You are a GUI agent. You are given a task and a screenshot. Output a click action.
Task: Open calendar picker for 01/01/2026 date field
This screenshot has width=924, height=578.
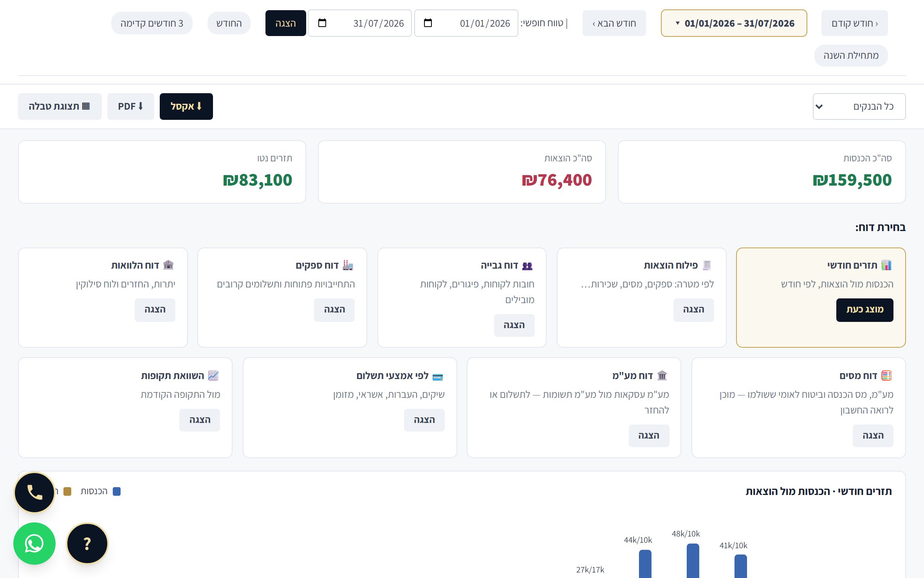point(428,23)
